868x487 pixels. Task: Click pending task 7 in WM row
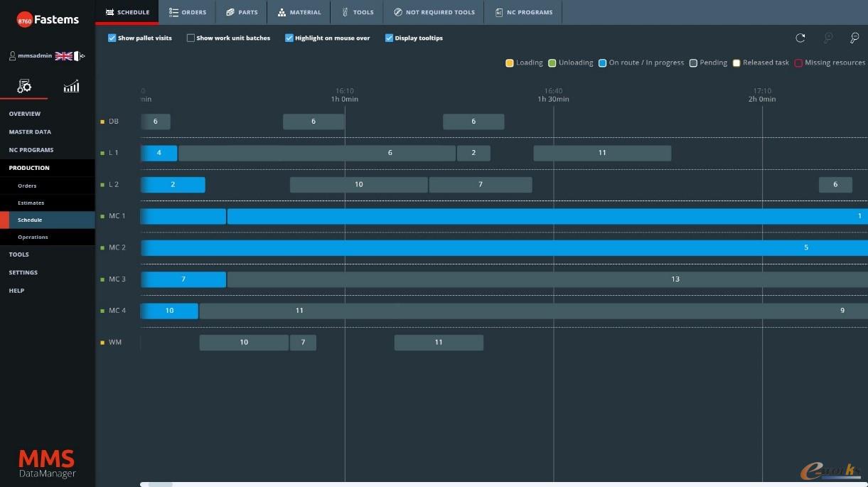pyautogui.click(x=303, y=342)
